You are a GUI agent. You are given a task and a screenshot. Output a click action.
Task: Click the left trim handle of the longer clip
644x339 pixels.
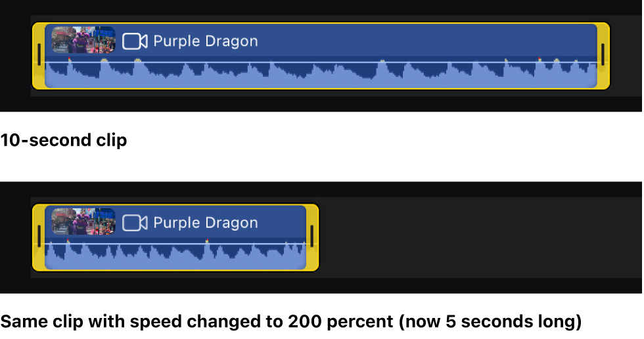pos(39,55)
